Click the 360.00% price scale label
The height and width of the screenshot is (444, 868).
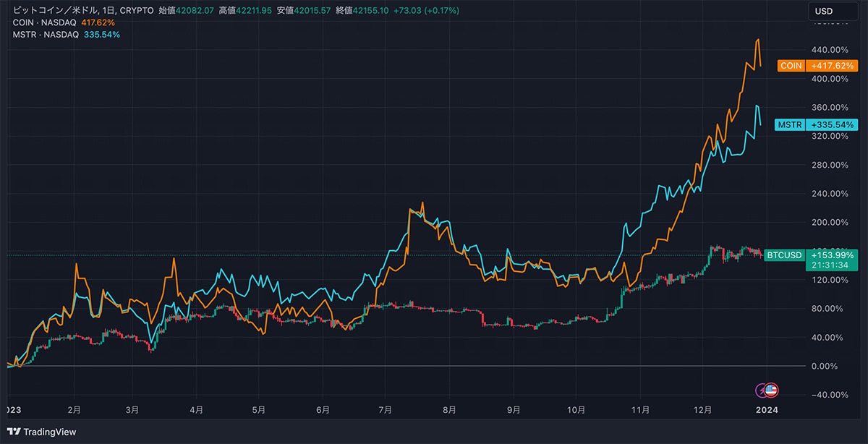828,107
